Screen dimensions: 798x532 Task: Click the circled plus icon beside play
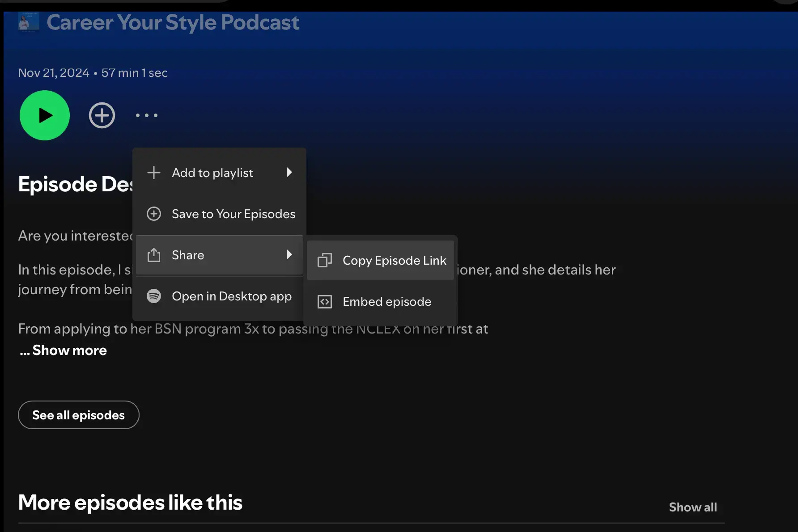click(x=102, y=115)
